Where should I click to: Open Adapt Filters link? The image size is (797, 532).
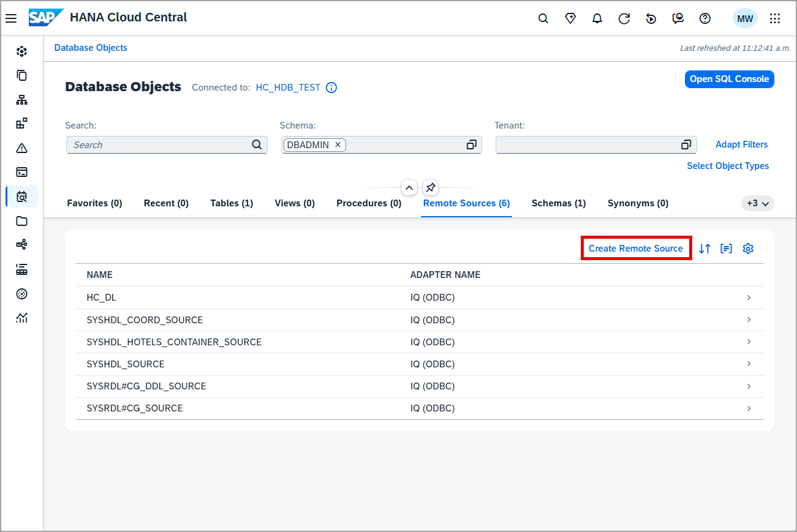coord(741,144)
